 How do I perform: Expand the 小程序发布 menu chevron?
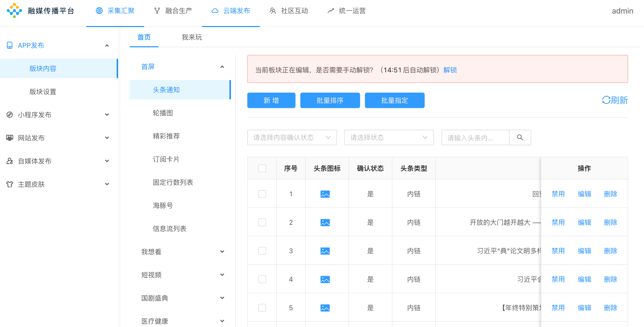pos(107,115)
